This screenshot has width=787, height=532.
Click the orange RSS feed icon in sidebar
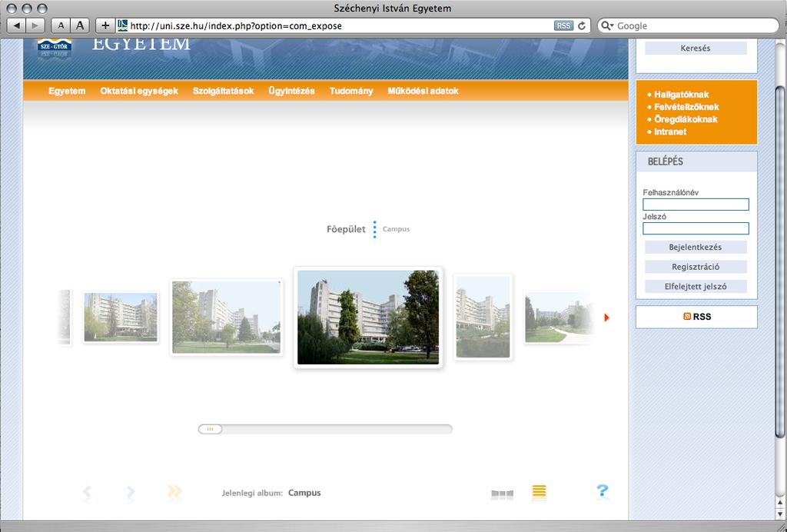[687, 317]
